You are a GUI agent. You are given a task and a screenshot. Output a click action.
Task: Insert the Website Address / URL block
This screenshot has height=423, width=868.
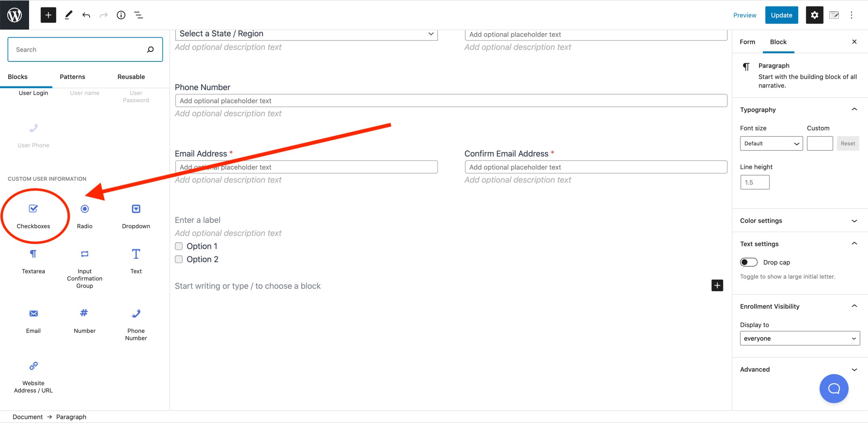33,377
